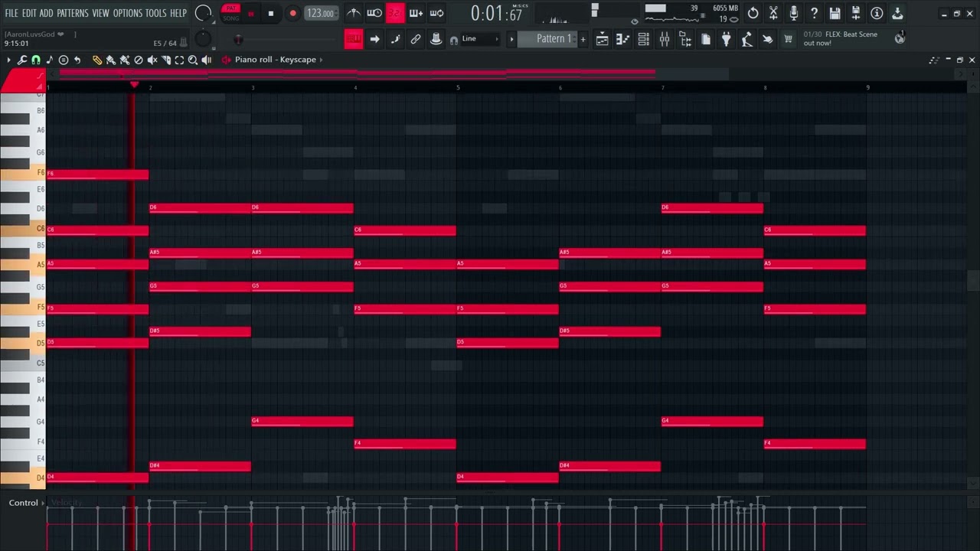Toggle the metronome icon
This screenshot has width=980, height=551.
(x=354, y=13)
